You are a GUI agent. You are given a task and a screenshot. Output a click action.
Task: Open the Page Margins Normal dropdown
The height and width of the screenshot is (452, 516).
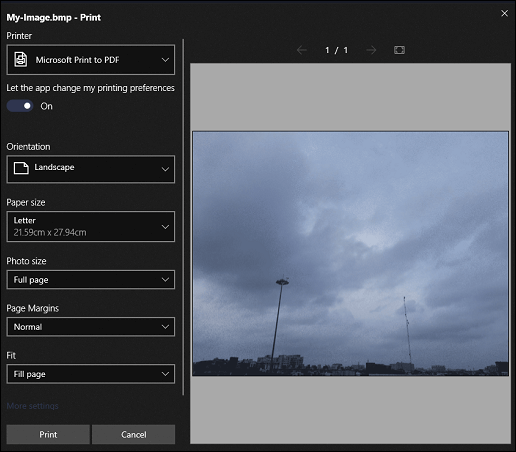point(91,327)
